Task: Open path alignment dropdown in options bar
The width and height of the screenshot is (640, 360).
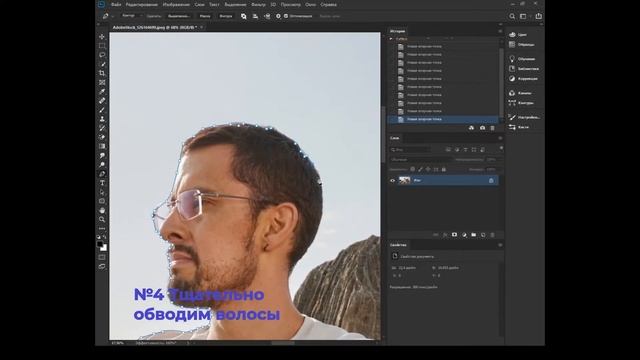Action: pos(255,16)
